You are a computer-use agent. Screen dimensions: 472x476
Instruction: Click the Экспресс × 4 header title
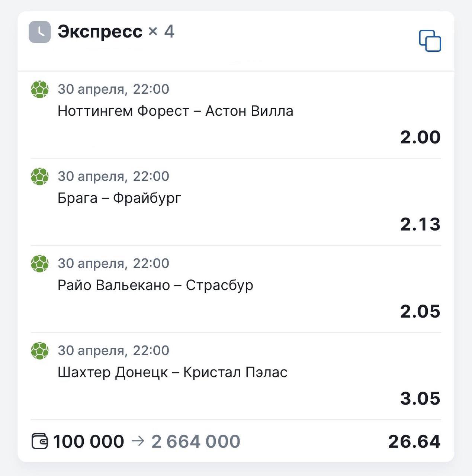coord(116,32)
